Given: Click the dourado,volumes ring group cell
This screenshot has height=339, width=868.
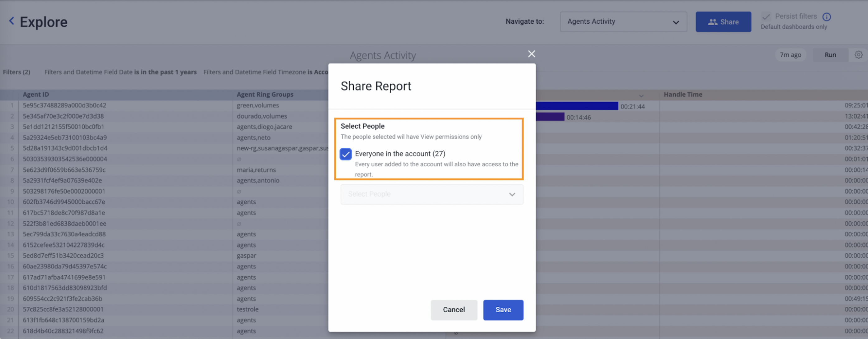Looking at the screenshot, I should pyautogui.click(x=262, y=116).
